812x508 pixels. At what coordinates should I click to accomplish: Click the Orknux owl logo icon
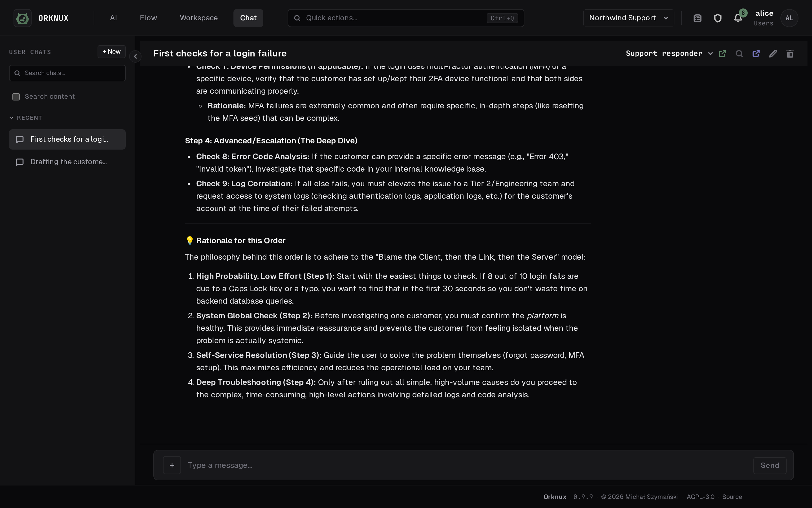click(x=23, y=18)
